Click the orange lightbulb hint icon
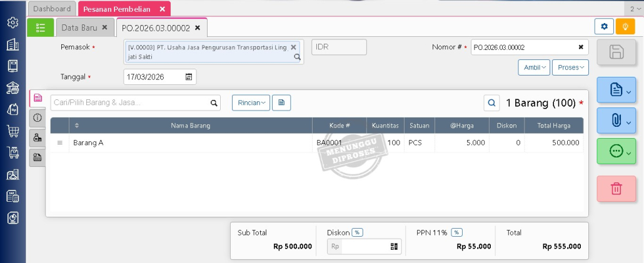The image size is (644, 263). pyautogui.click(x=625, y=27)
